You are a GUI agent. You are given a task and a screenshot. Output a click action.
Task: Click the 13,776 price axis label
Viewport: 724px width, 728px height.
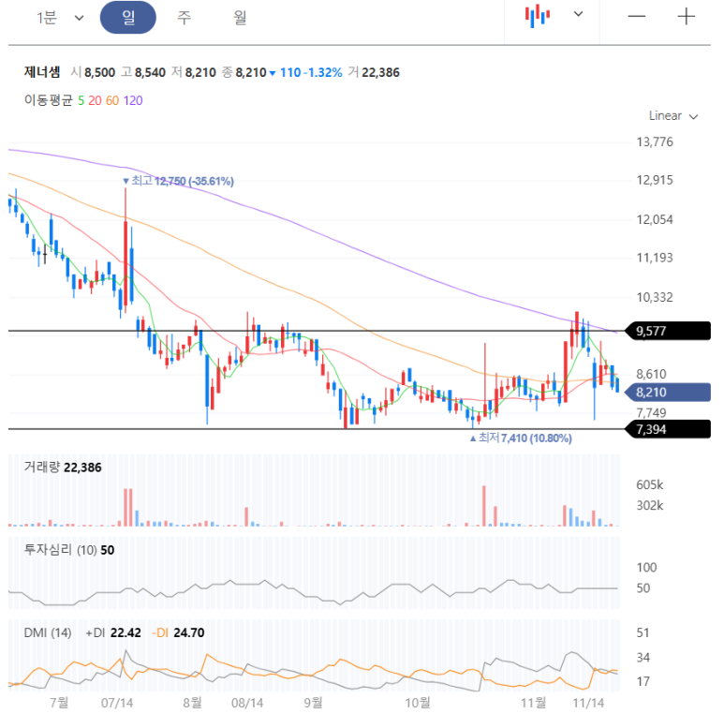655,142
